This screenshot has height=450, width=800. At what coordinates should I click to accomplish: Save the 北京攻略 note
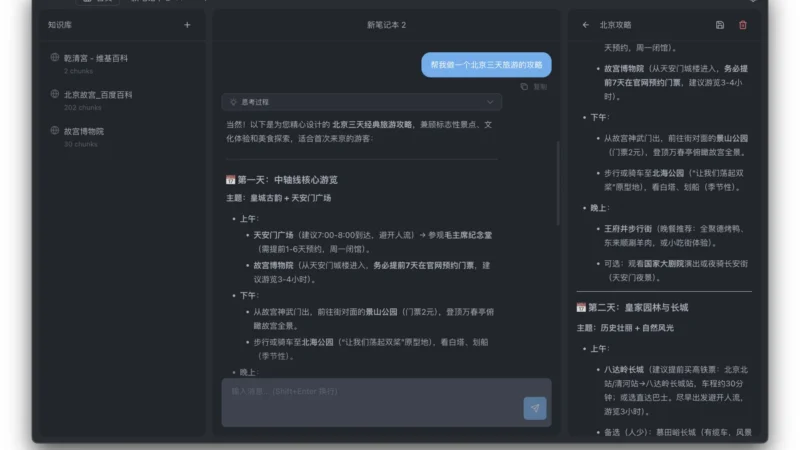[719, 24]
